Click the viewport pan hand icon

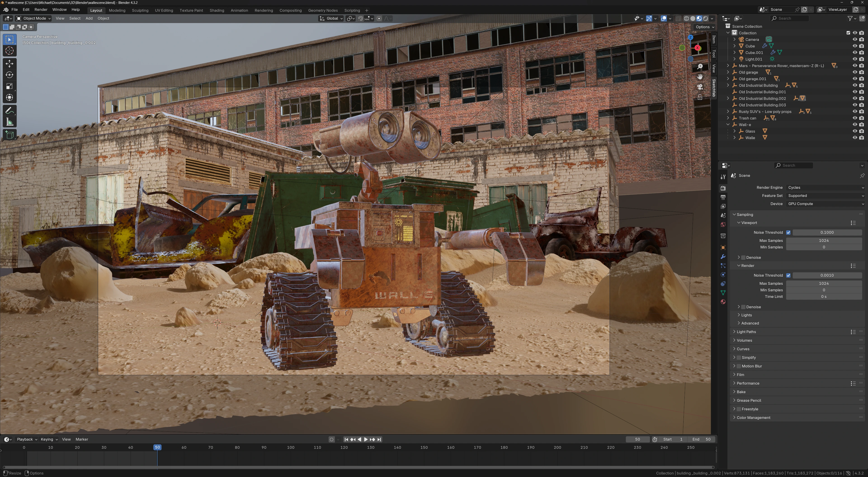[700, 77]
